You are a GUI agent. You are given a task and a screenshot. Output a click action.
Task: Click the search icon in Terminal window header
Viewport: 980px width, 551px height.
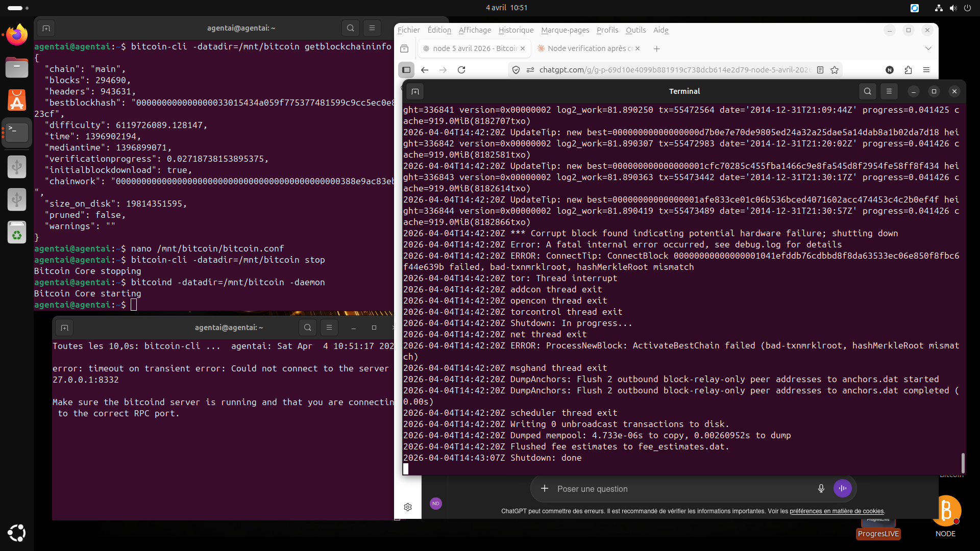pos(867,91)
